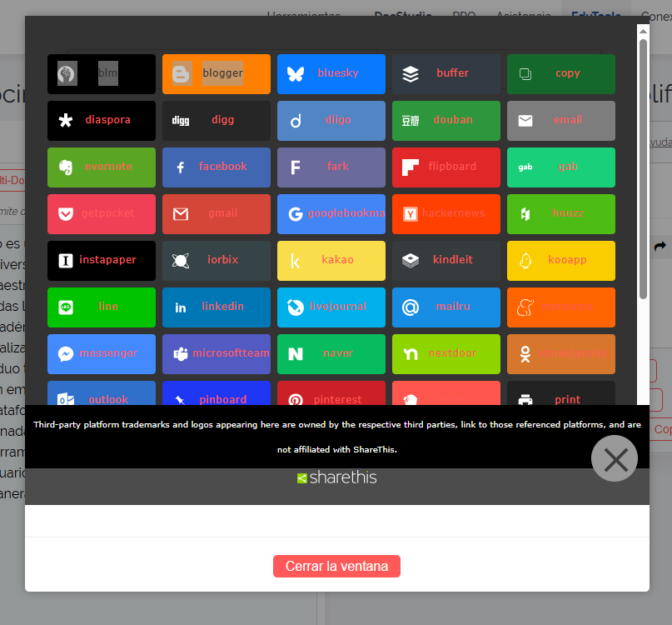
Task: Share via the blm button
Action: pos(102,74)
